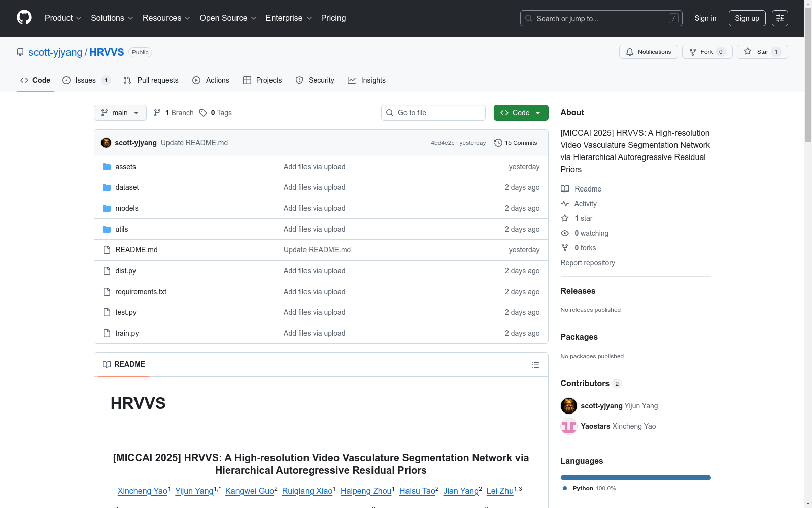The height and width of the screenshot is (508, 812).
Task: Open the GitHub home logo
Action: coord(24,18)
